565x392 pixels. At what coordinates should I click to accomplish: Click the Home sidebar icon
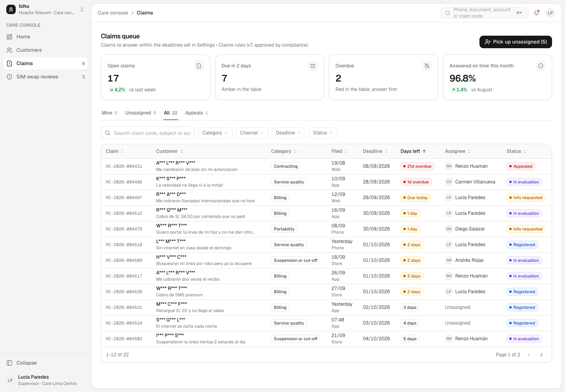tap(9, 37)
